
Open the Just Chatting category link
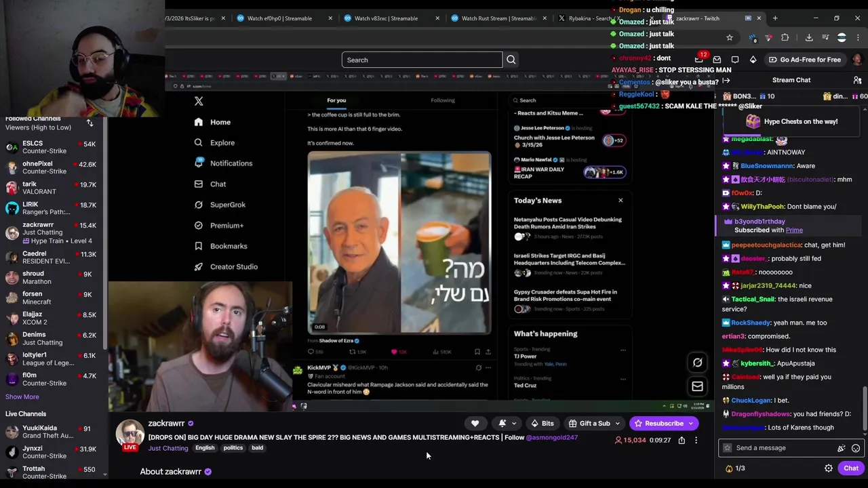click(x=168, y=448)
